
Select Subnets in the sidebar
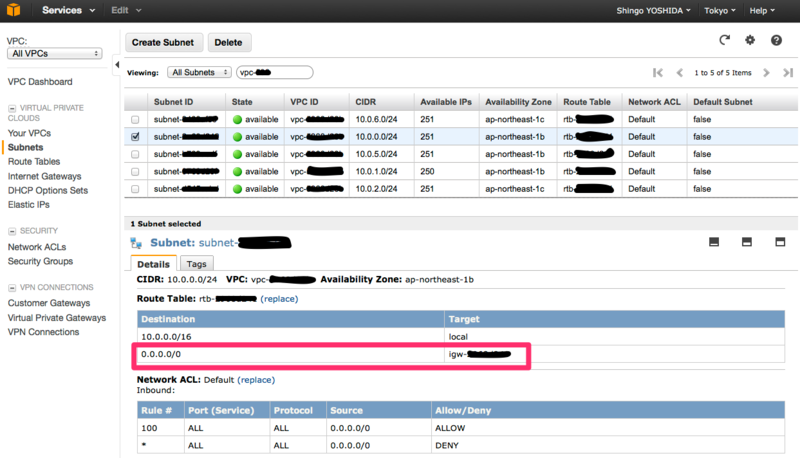point(26,147)
